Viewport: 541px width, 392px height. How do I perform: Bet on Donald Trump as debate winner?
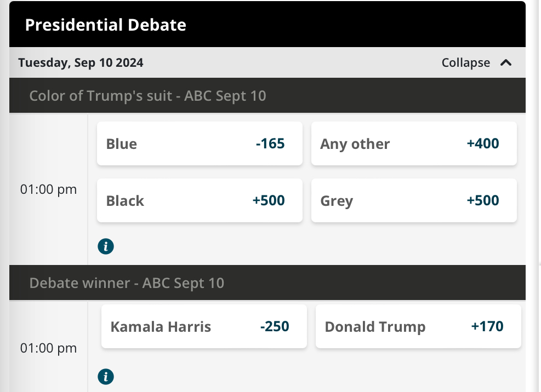tap(418, 326)
